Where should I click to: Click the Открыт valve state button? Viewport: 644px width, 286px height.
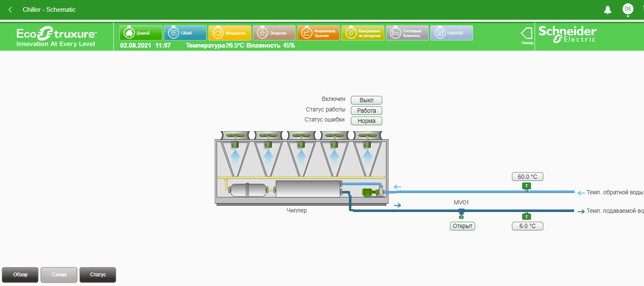[462, 226]
